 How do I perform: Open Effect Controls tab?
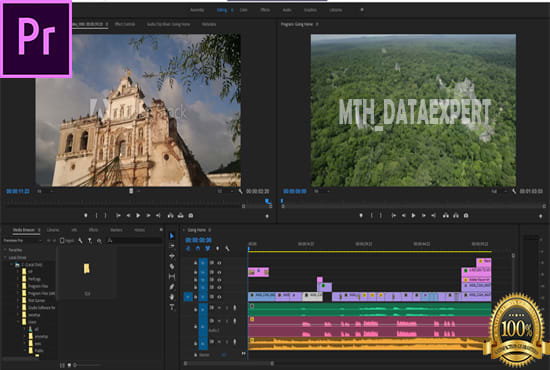[125, 24]
